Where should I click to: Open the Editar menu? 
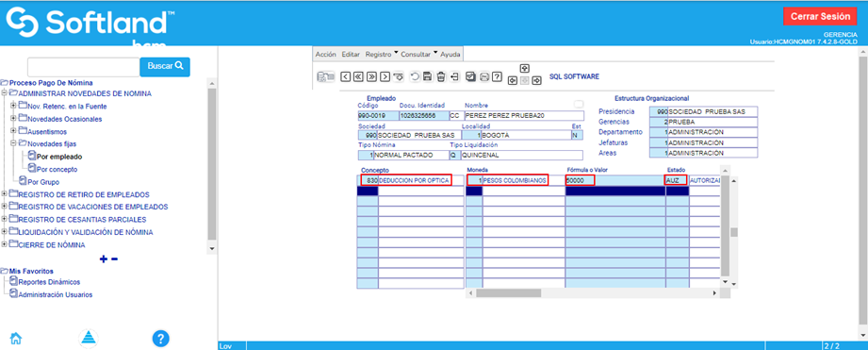[x=351, y=55]
